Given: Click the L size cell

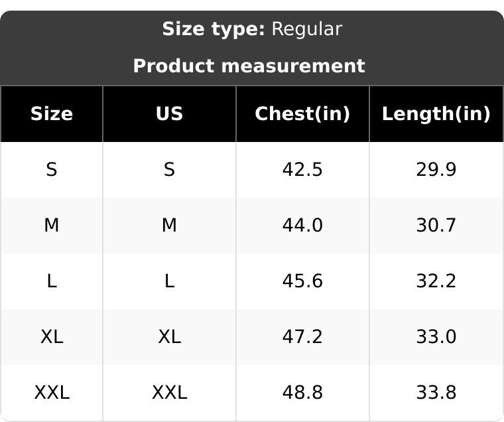Looking at the screenshot, I should coord(52,281).
